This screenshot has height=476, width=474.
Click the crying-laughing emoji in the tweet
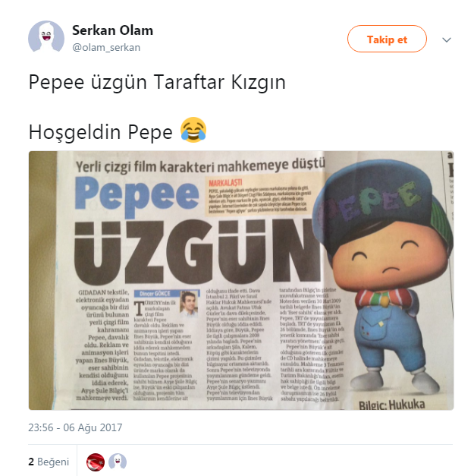(x=193, y=130)
